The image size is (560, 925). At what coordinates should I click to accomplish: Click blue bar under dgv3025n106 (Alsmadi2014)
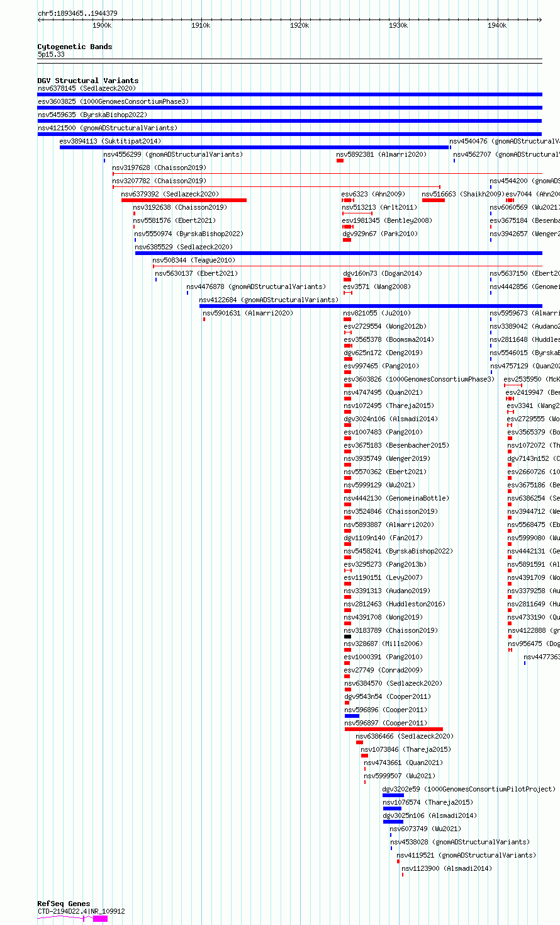(x=393, y=822)
